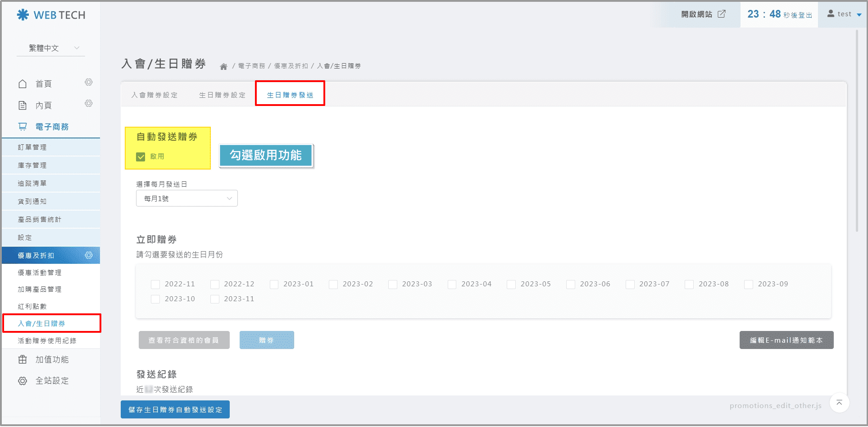Open 加值功能 gift icon in sidebar
Screen dimensions: 868x427
click(23, 359)
